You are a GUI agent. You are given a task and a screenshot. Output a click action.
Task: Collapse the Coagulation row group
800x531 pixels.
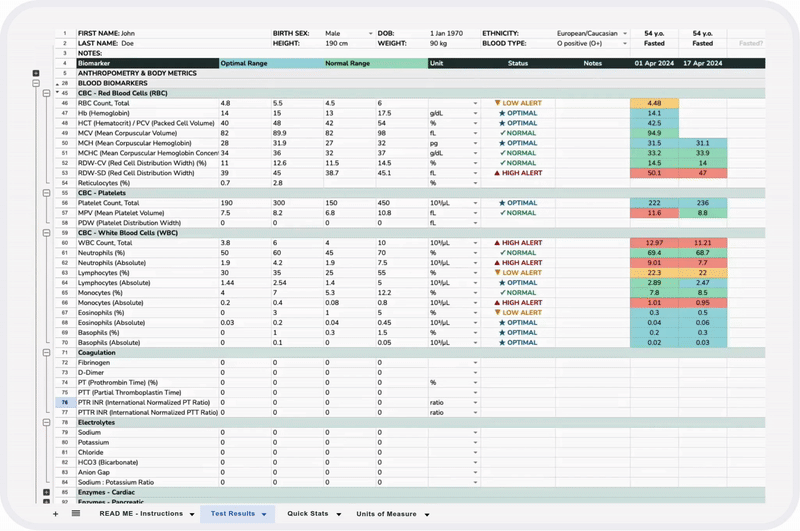[x=46, y=352]
